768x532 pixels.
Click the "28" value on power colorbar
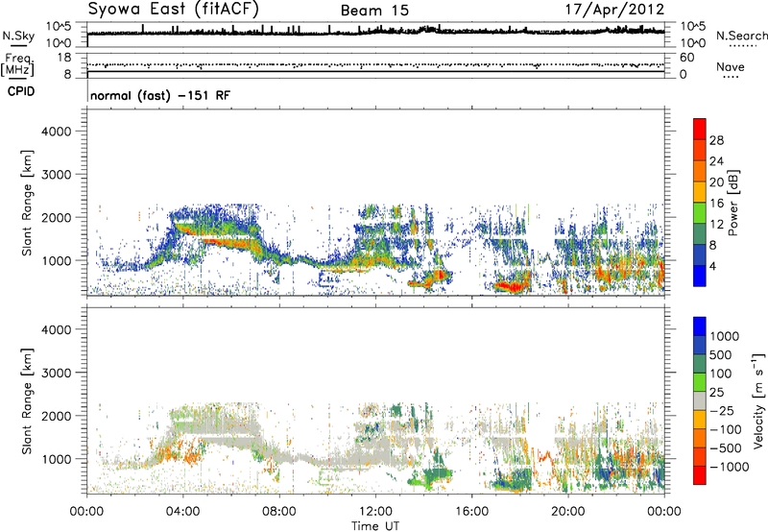[716, 140]
